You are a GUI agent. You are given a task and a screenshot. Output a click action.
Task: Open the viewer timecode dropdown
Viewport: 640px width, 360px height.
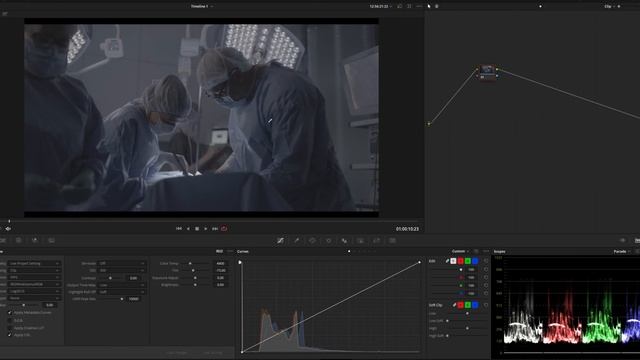381,6
